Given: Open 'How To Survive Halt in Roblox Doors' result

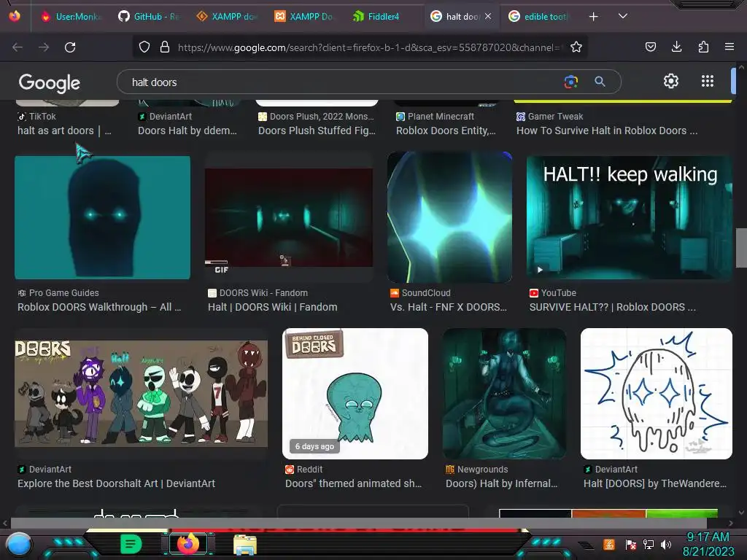Looking at the screenshot, I should pos(607,131).
